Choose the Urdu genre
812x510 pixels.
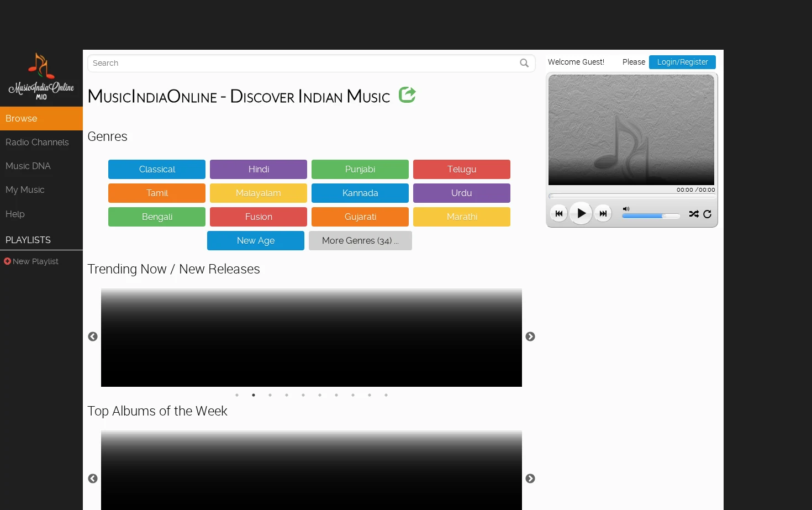point(462,193)
